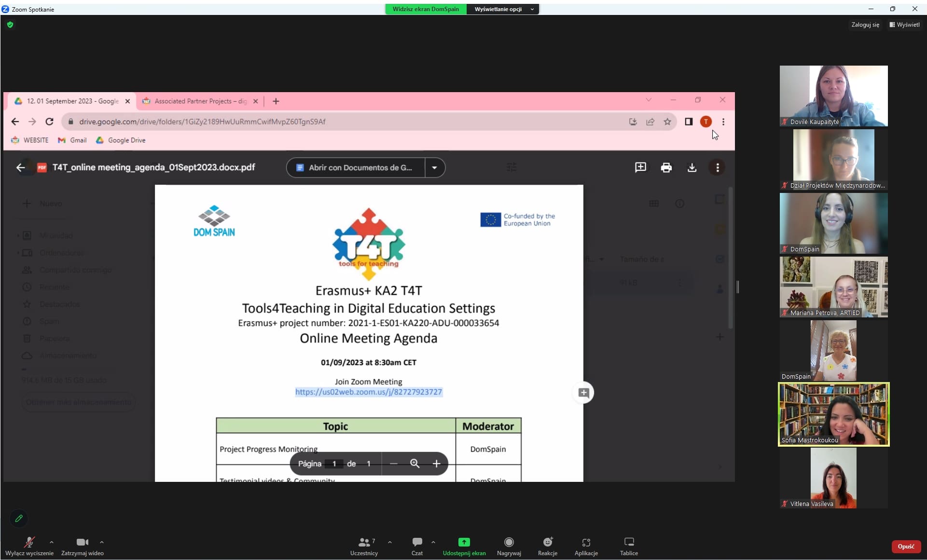Stop camera with Zatrzymaj wideo button

point(83,546)
